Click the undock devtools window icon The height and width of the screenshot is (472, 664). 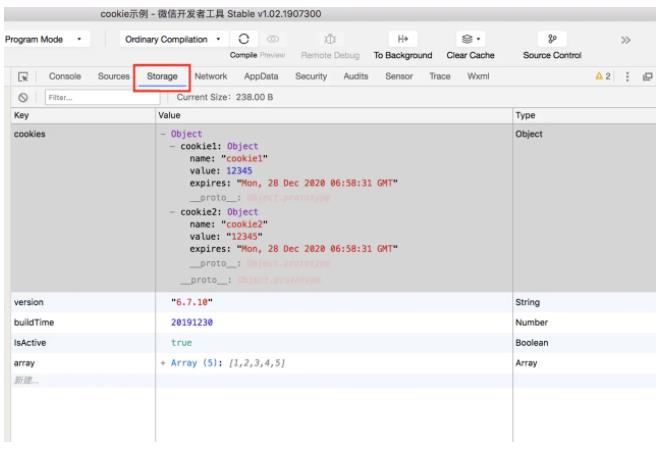(x=647, y=77)
